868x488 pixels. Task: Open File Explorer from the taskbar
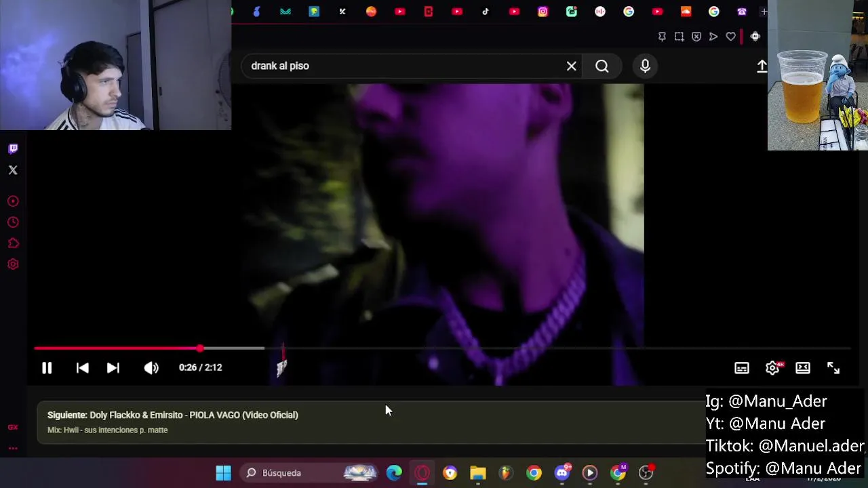coord(478,472)
